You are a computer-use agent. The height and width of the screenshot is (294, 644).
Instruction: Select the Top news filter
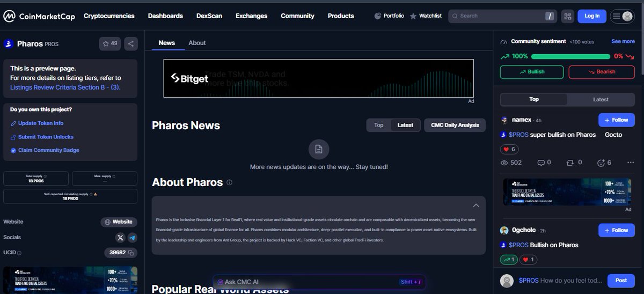pos(379,125)
